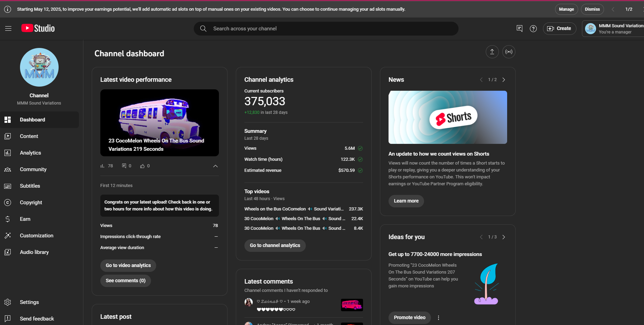Viewport: 644px width, 325px height.
Task: Dismiss the ad slots banner
Action: (592, 9)
